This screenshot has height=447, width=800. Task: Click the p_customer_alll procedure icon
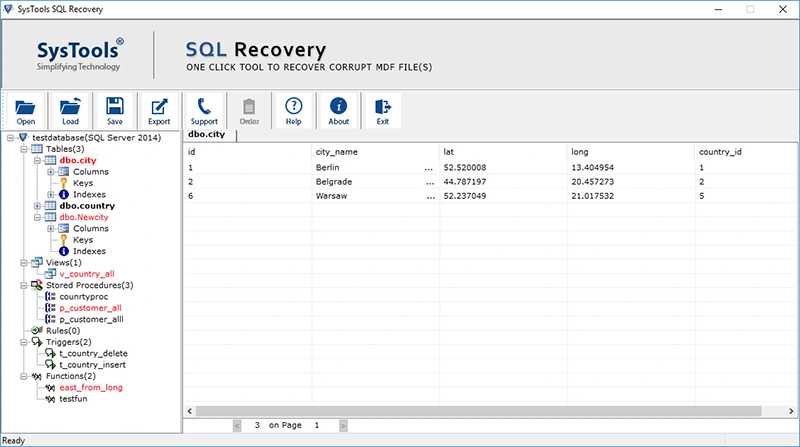click(51, 319)
